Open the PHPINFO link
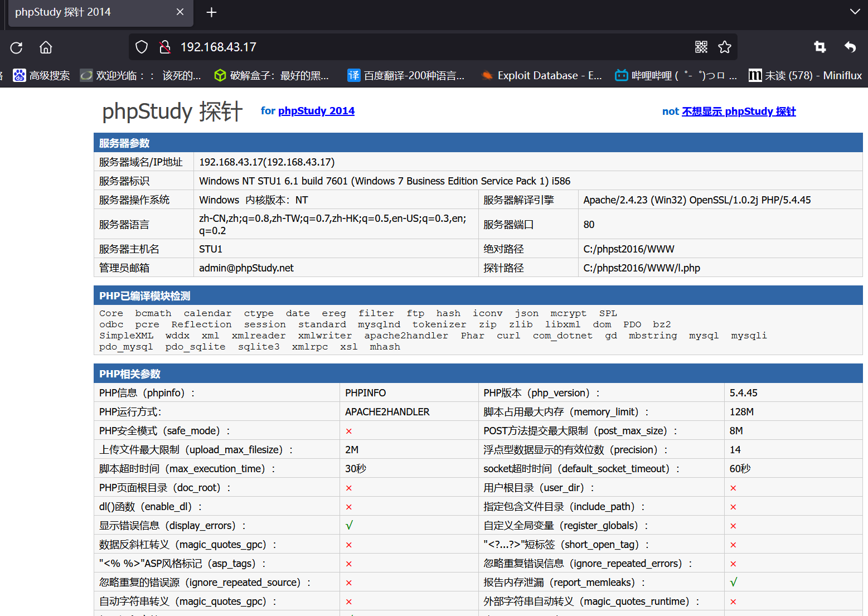868x616 pixels. tap(366, 393)
